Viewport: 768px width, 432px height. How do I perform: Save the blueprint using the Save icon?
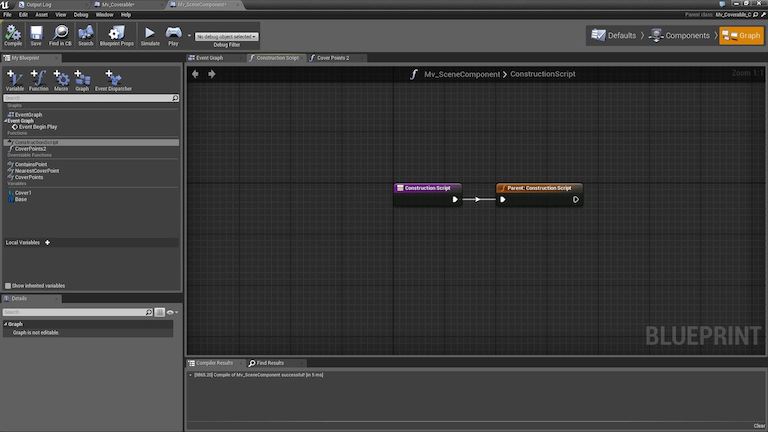pos(36,35)
